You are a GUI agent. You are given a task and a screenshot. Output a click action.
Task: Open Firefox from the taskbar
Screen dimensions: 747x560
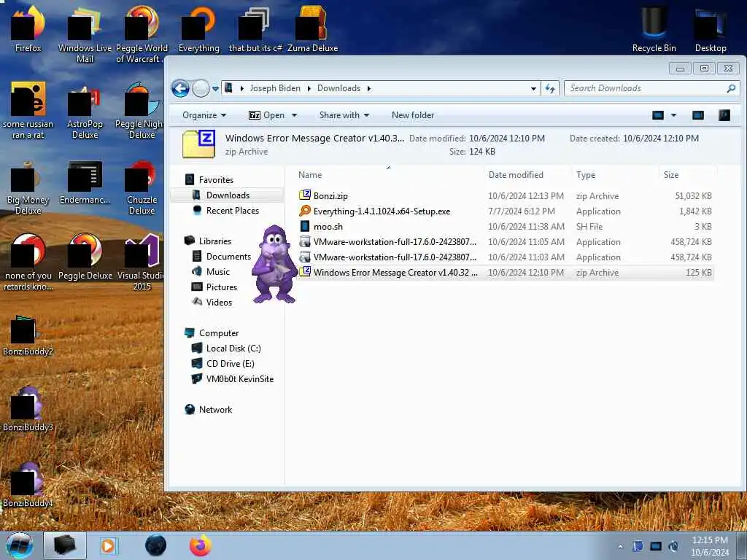(201, 545)
